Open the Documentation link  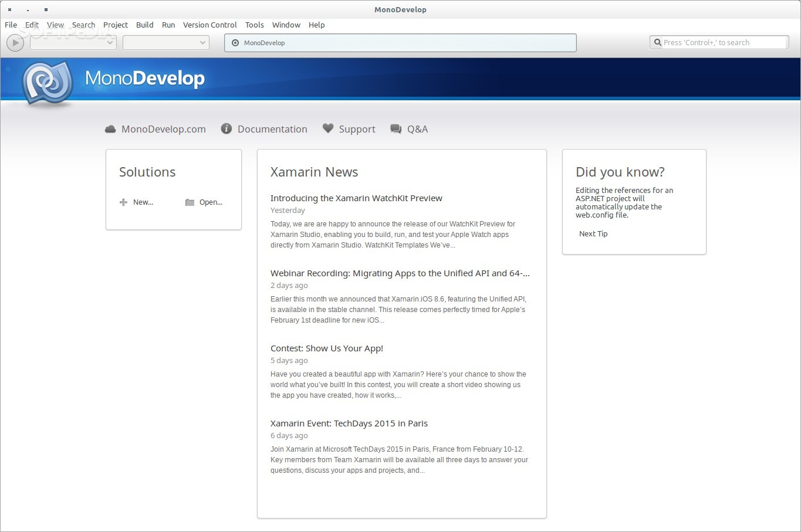pos(272,129)
